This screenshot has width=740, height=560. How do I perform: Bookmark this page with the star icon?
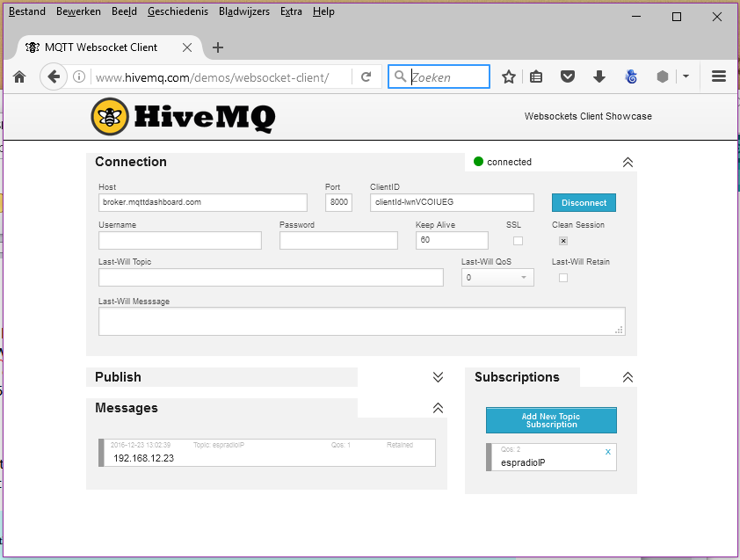click(x=508, y=76)
